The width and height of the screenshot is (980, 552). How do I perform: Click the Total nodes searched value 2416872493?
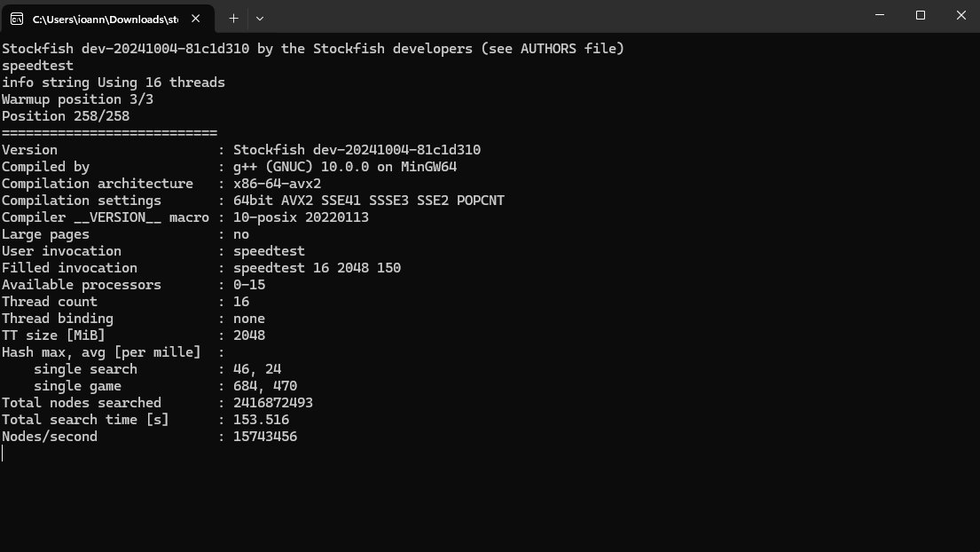tap(273, 403)
